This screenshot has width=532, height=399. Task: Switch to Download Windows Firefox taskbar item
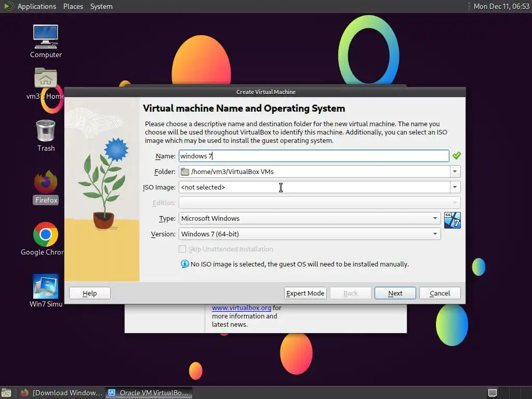click(x=61, y=393)
